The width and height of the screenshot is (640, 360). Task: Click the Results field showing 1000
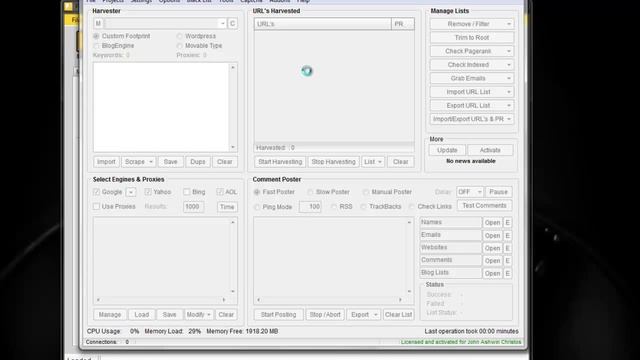193,207
